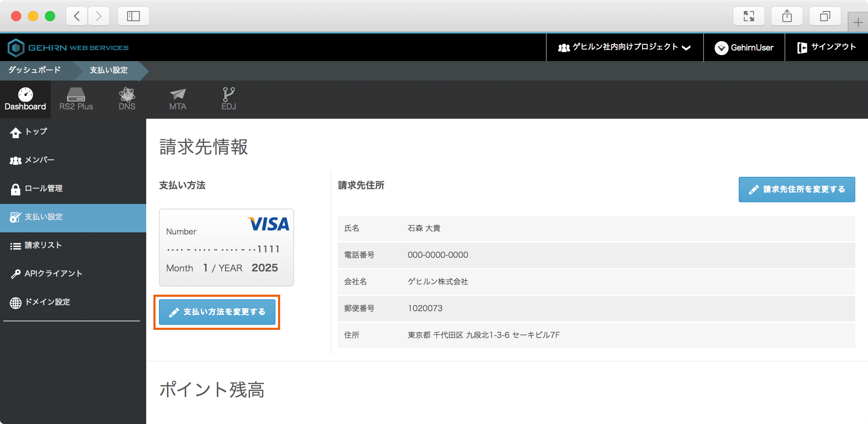Click the VISA credit card panel
This screenshot has height=424, width=868.
coord(226,248)
